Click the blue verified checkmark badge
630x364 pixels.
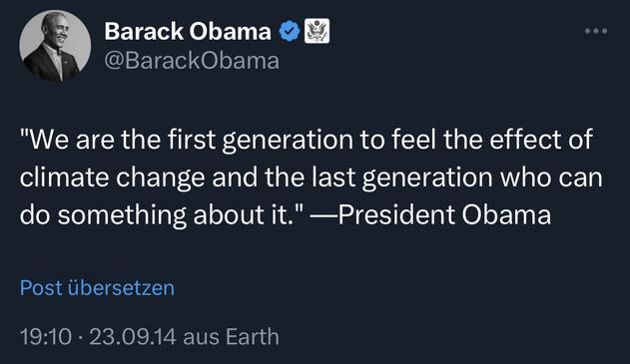click(290, 31)
